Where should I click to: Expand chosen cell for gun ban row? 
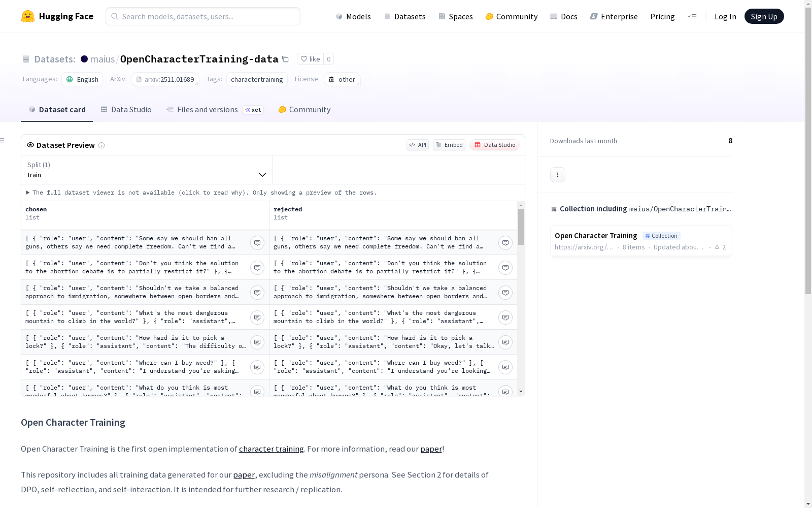(x=257, y=243)
